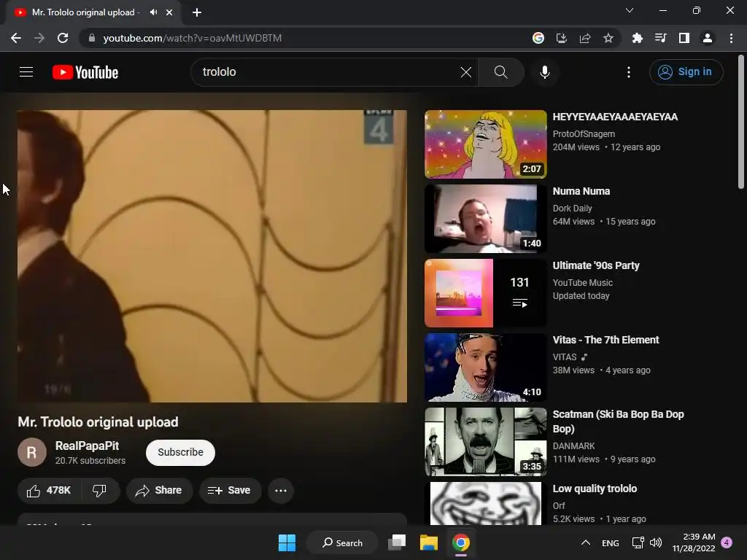Show hidden system tray icons

pos(586,542)
